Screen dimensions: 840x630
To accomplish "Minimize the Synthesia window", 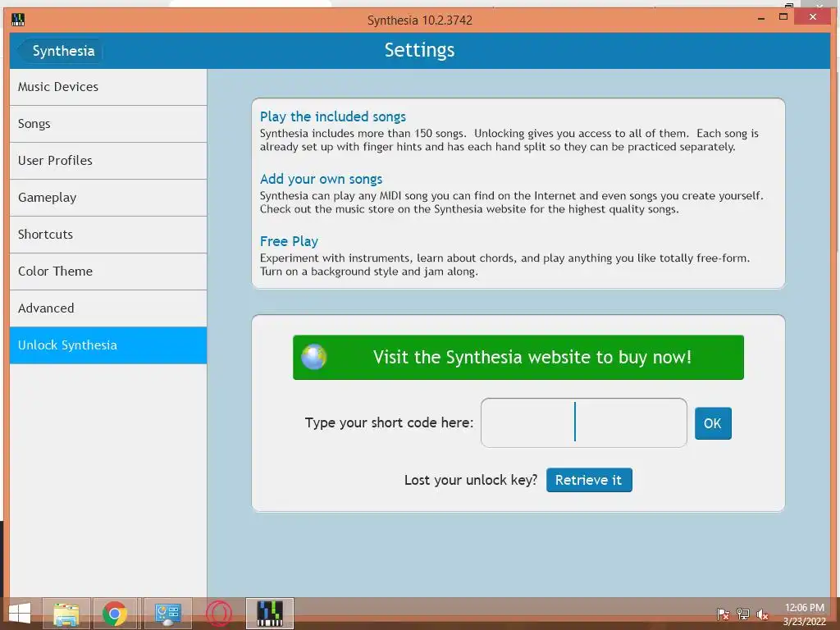I will click(x=761, y=19).
